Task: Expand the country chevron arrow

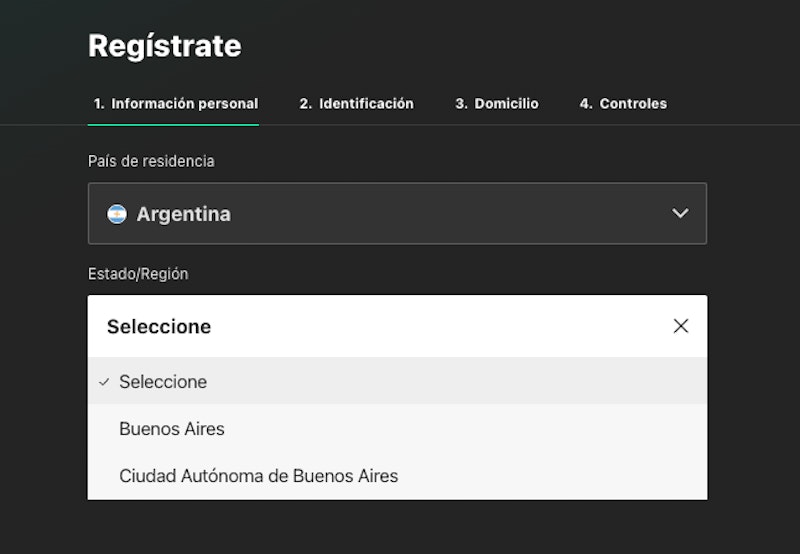Action: point(680,213)
